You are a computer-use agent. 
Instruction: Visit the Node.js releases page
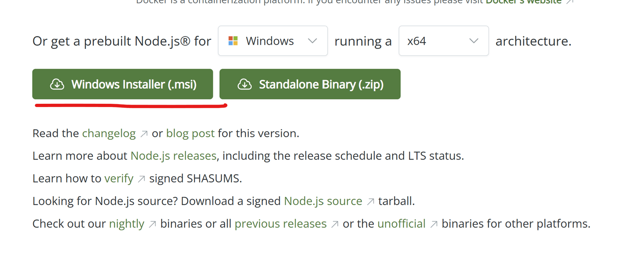click(173, 156)
